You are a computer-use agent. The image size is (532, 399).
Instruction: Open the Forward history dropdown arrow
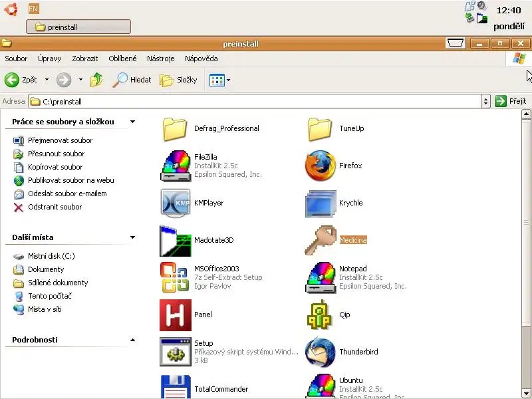[x=80, y=80]
